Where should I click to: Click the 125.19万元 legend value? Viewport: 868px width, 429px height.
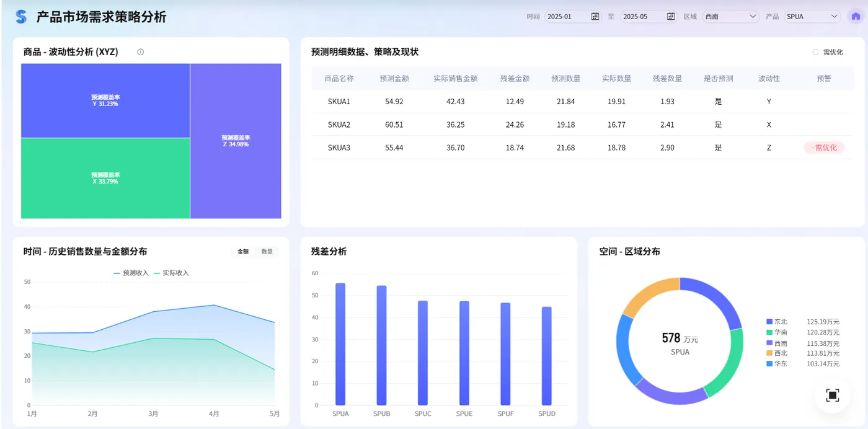point(823,322)
